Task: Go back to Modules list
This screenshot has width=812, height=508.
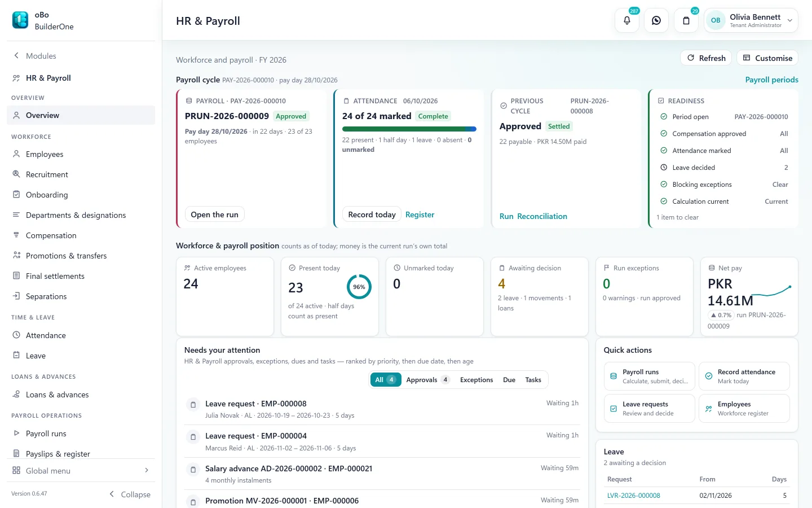Action: coord(35,56)
